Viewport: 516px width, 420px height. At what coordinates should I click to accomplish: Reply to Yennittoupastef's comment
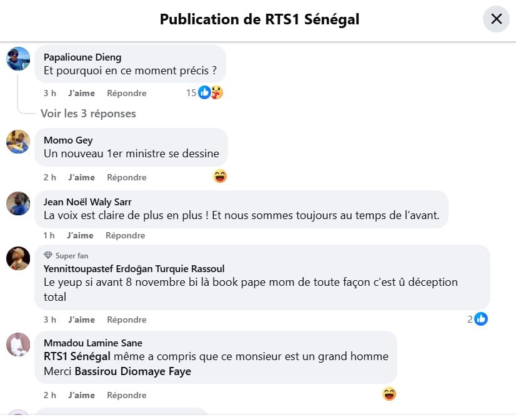tap(126, 320)
